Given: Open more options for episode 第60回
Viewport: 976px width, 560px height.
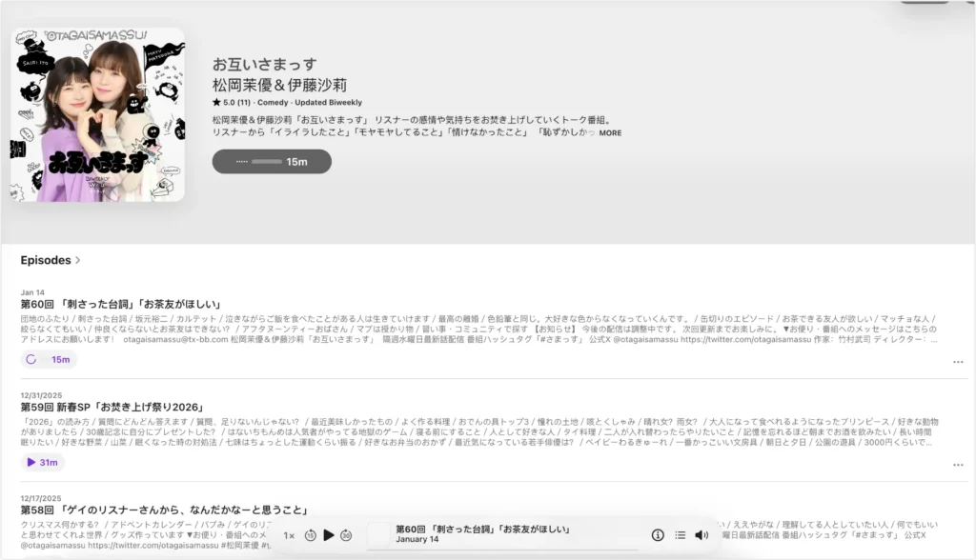Looking at the screenshot, I should pos(958,362).
